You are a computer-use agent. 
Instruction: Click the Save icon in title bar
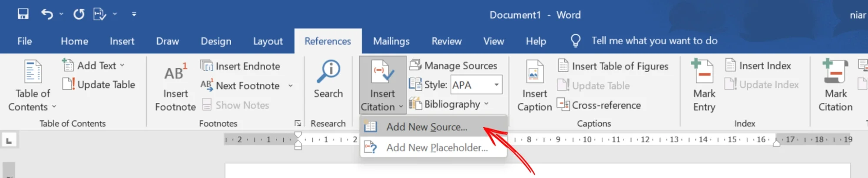(x=23, y=14)
